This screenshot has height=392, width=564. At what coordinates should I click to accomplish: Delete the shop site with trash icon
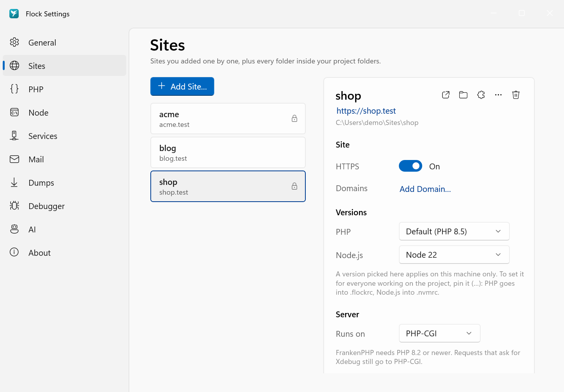pyautogui.click(x=516, y=95)
